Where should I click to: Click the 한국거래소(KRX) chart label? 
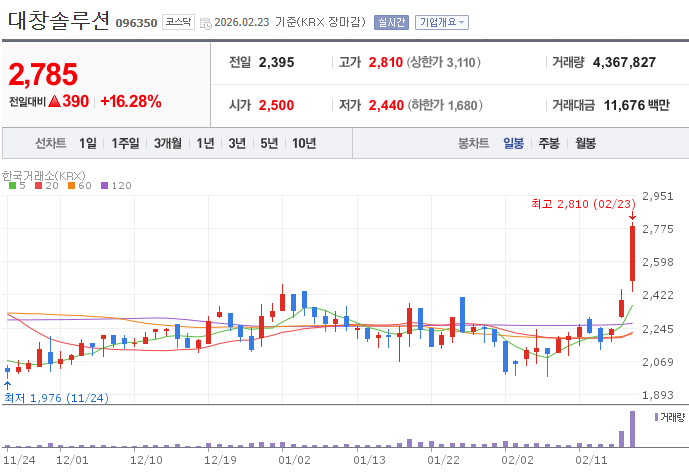coord(44,176)
